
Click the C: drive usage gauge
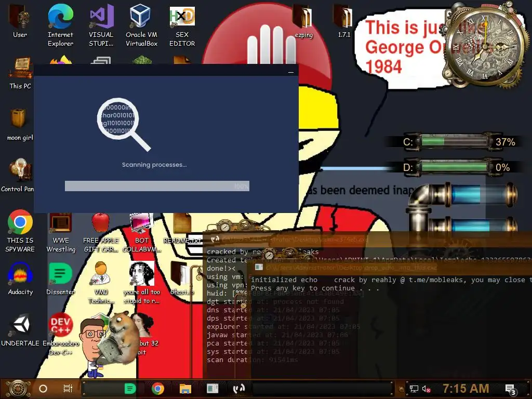(454, 141)
